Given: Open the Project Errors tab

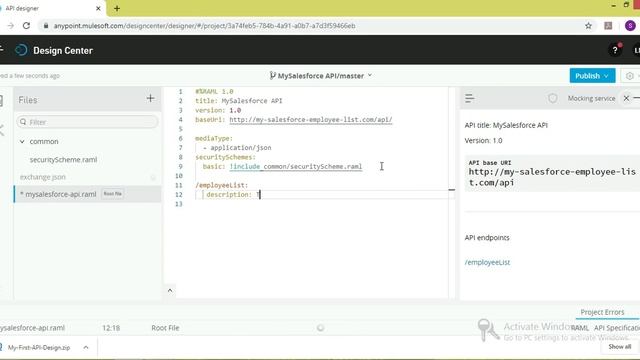Looking at the screenshot, I should [x=602, y=312].
